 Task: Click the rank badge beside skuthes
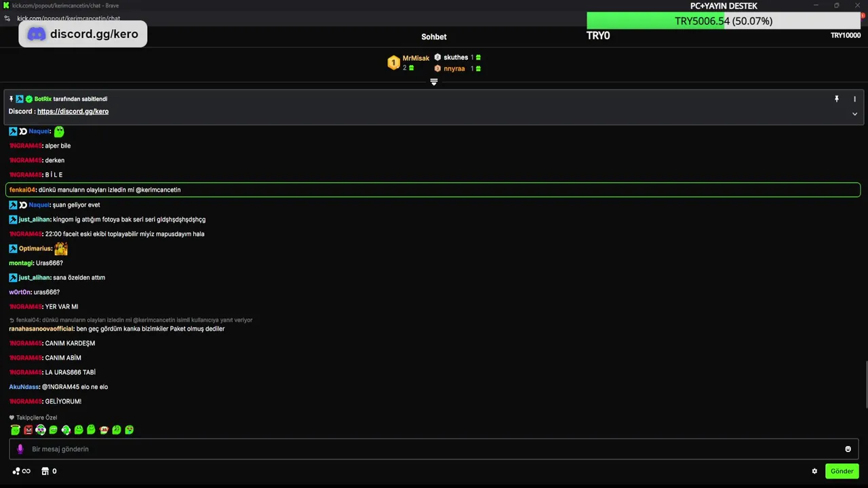click(437, 58)
